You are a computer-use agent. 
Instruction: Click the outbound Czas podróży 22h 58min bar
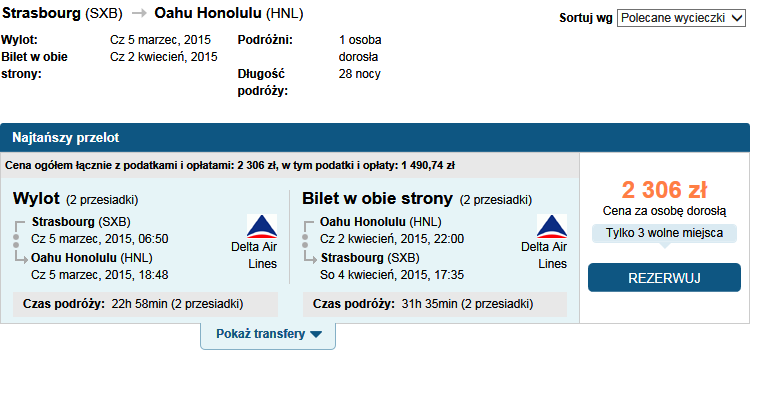click(145, 304)
